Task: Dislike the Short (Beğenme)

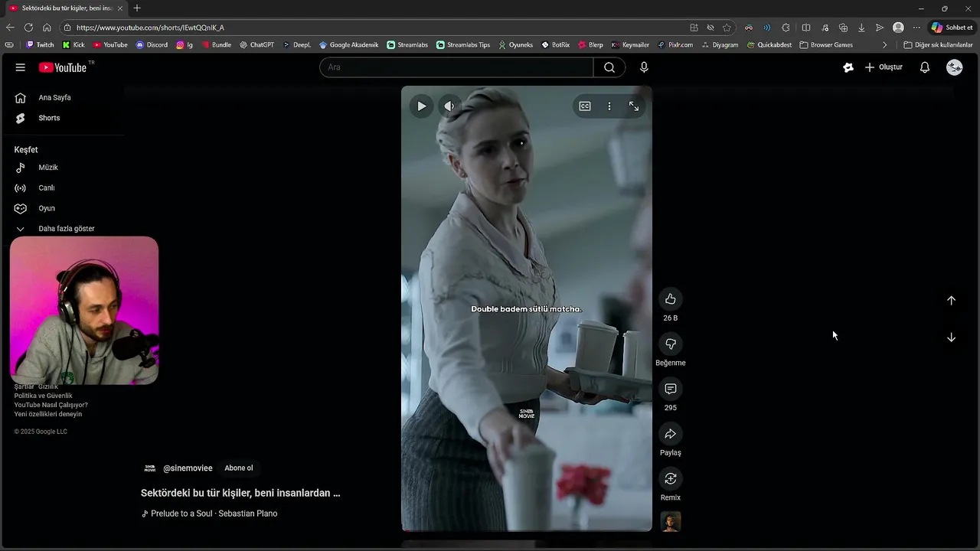Action: click(x=671, y=344)
